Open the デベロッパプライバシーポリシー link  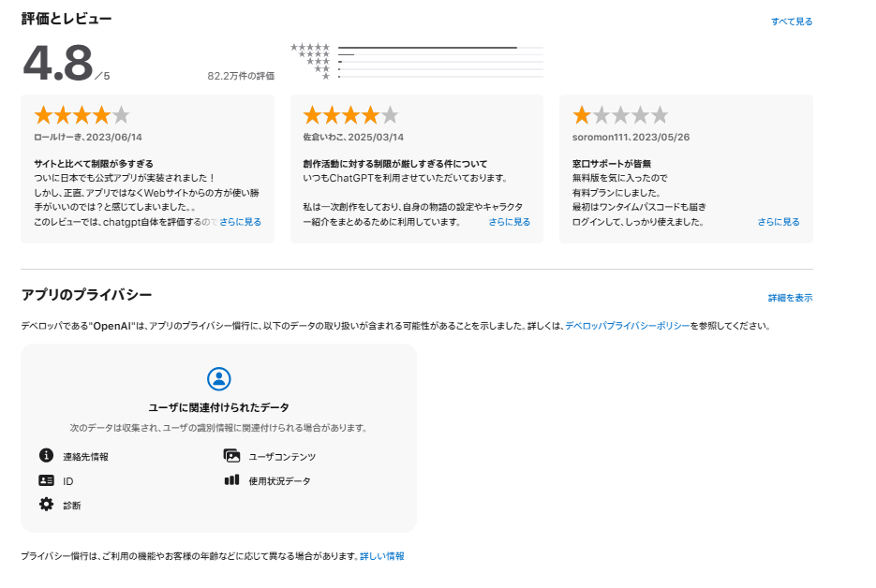click(628, 326)
